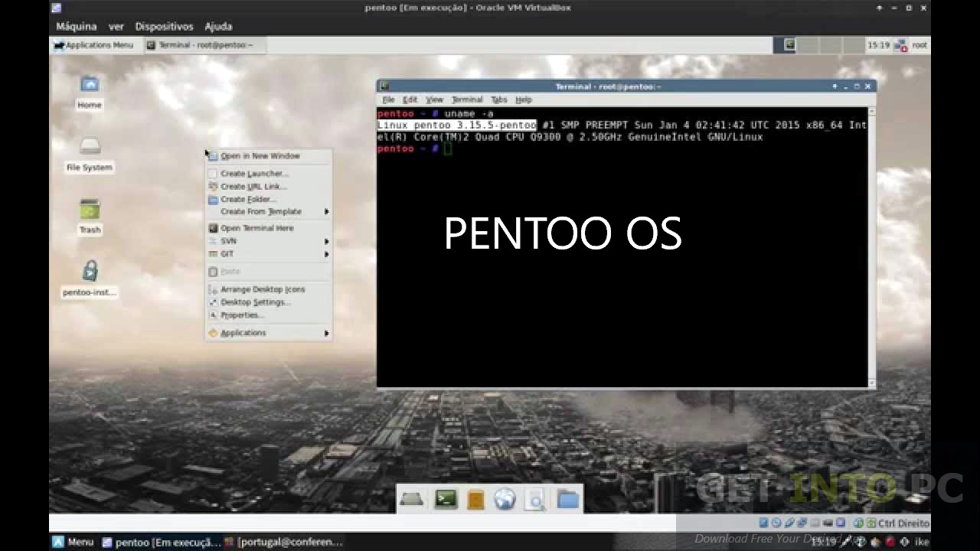The height and width of the screenshot is (551, 980).
Task: Open the Ajuda menu in VirtualBox
Action: point(218,26)
